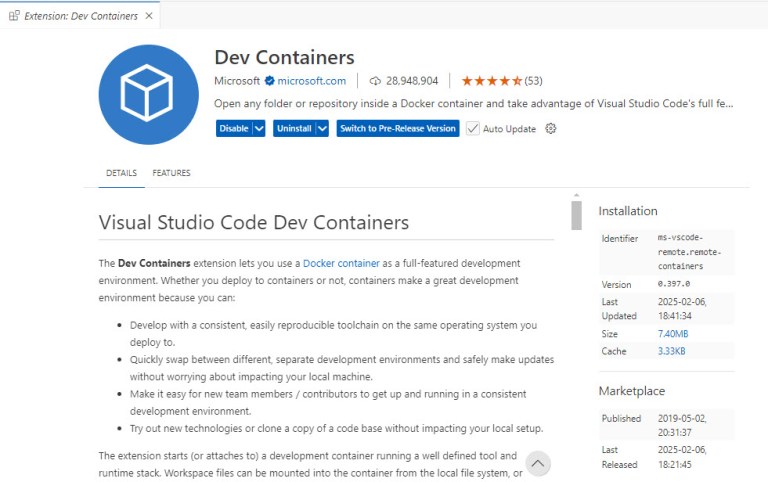Click the install count cloud icon
The height and width of the screenshot is (482, 768).
pyautogui.click(x=375, y=81)
